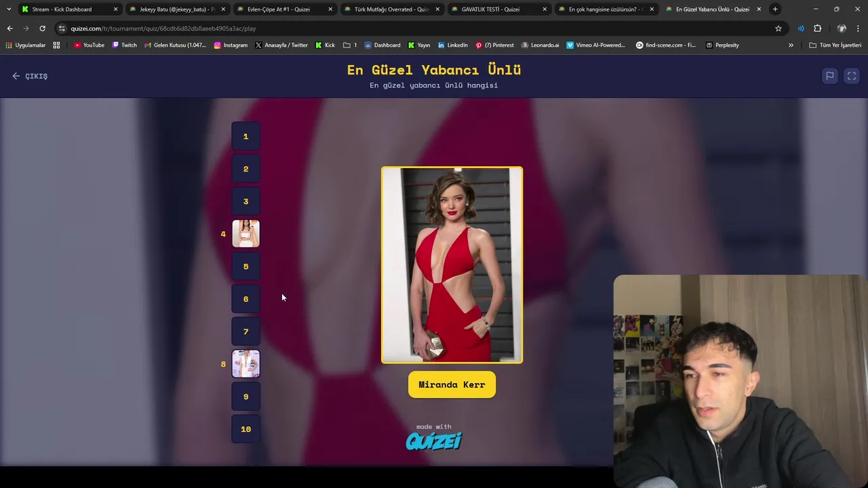Image resolution: width=868 pixels, height=488 pixels.
Task: Open the browser profile avatar
Action: click(842, 28)
